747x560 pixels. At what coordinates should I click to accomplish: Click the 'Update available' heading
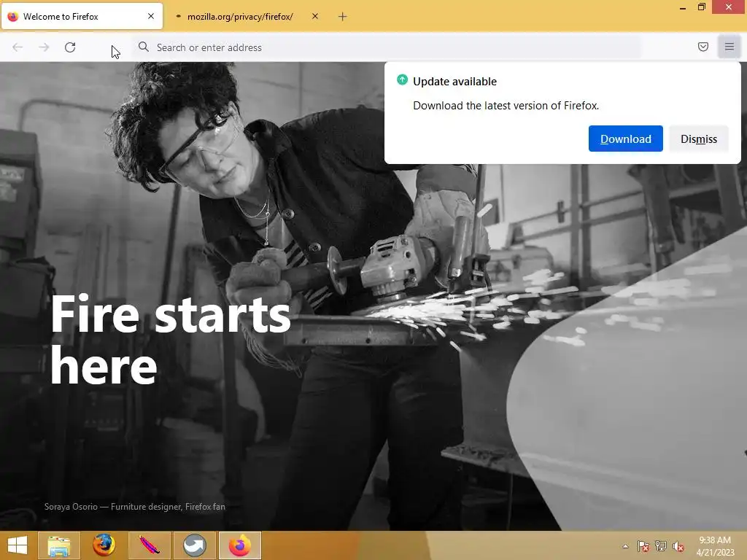point(454,82)
